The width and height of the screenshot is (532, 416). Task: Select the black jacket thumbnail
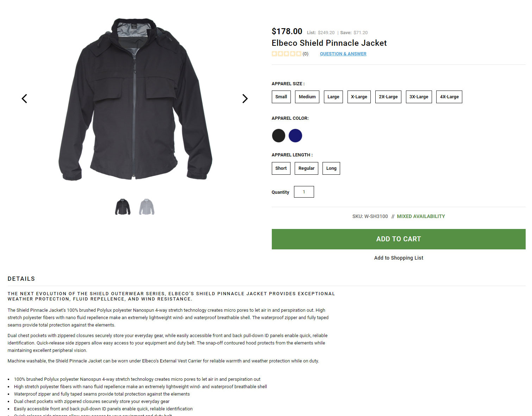coord(123,207)
